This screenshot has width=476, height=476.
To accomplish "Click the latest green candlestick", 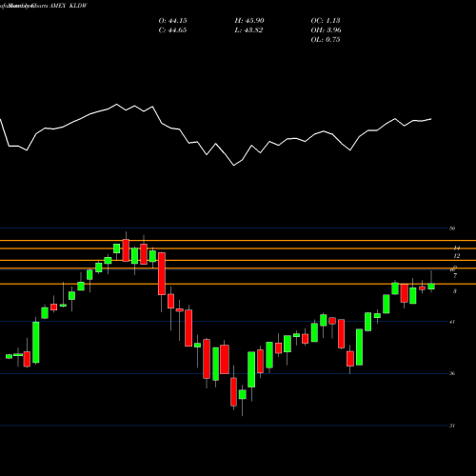I will point(431,287).
